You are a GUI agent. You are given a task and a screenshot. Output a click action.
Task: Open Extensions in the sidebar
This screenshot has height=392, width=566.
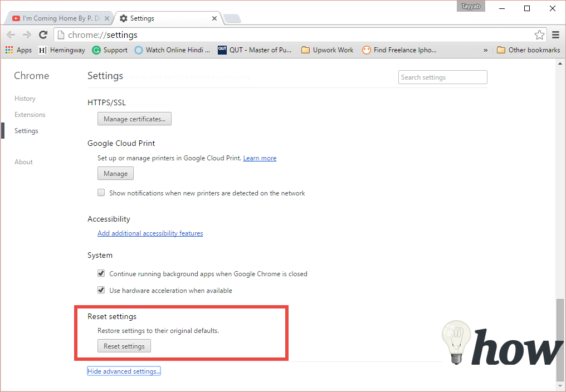[30, 114]
